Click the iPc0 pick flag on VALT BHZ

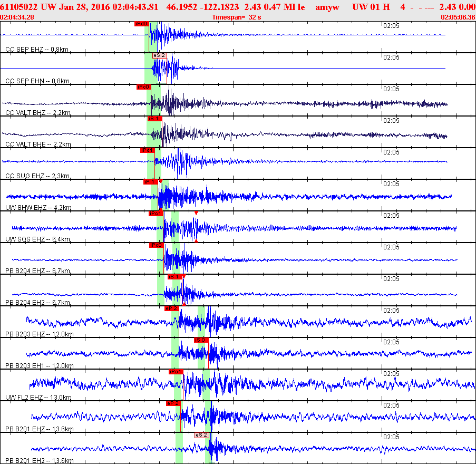tap(143, 87)
